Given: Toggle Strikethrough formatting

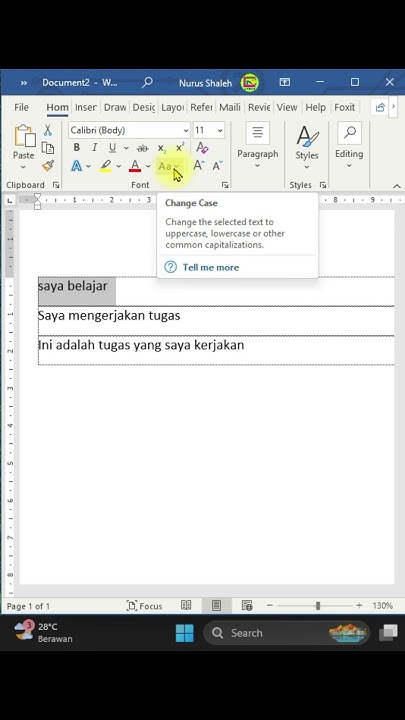Looking at the screenshot, I should click(x=143, y=148).
